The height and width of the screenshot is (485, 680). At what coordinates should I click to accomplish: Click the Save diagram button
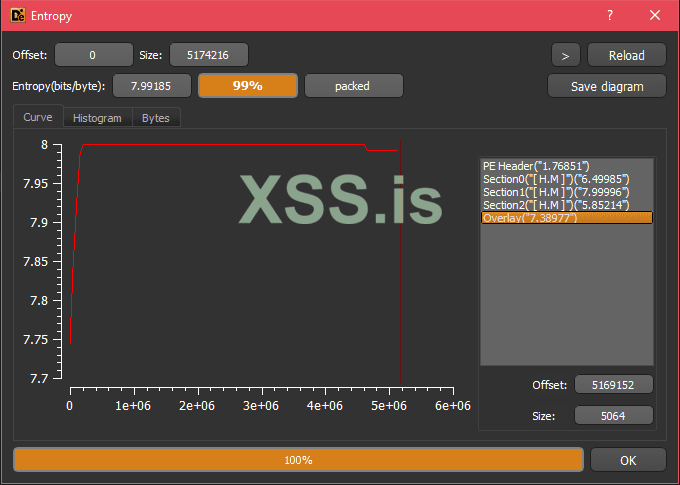pos(607,86)
